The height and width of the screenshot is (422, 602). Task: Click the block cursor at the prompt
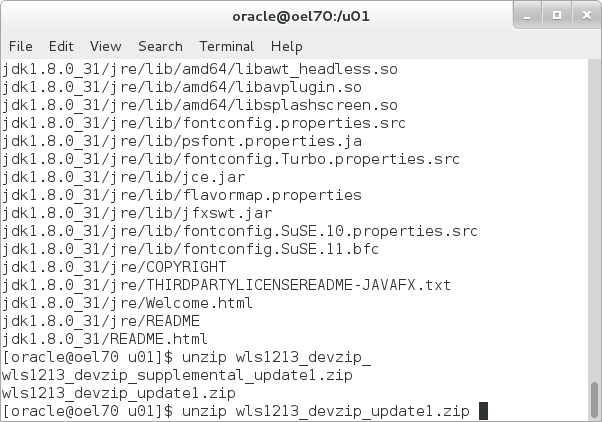pyautogui.click(x=483, y=411)
